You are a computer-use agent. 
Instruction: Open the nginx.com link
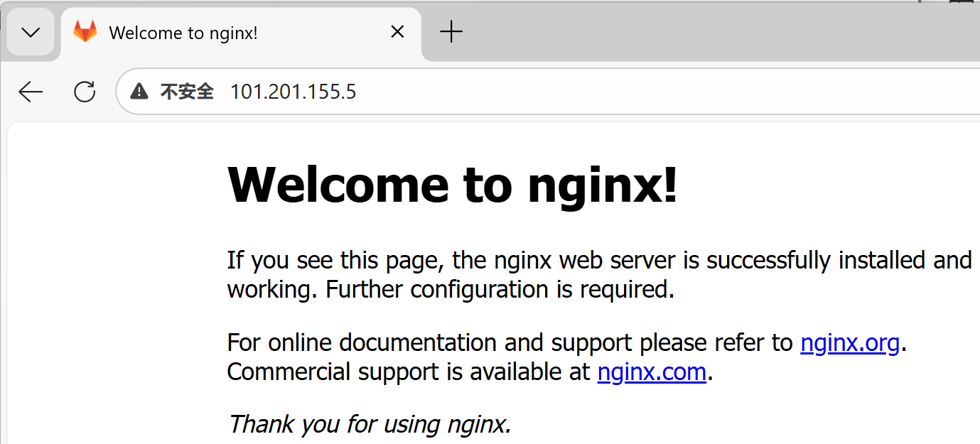[652, 372]
